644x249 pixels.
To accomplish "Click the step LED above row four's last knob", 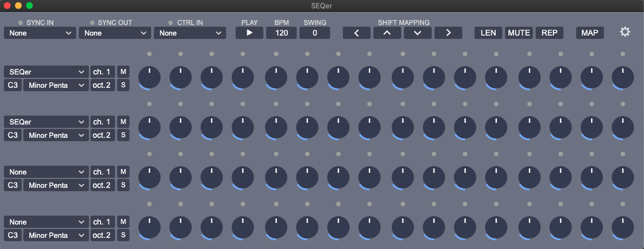I will [x=623, y=204].
